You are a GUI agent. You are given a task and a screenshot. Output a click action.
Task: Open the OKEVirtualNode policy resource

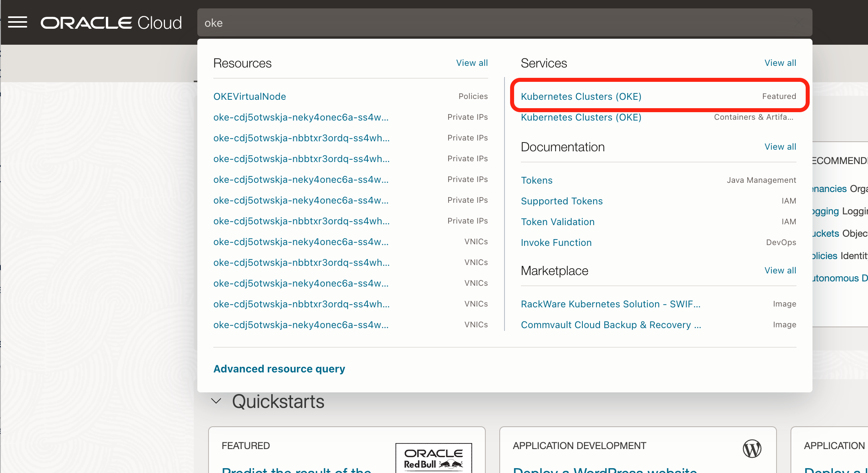click(250, 97)
